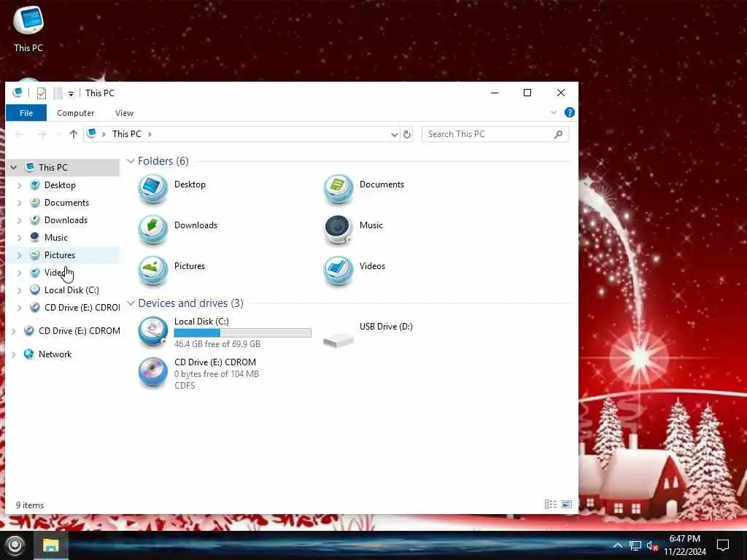Screen dimensions: 747x560
Task: Click the Refresh button in address bar
Action: click(x=407, y=135)
